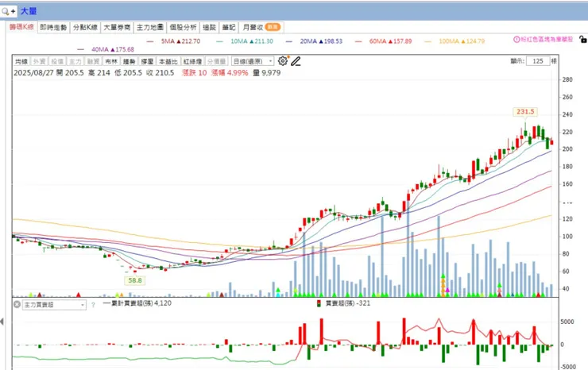Click the 231.5 high price label

click(525, 112)
